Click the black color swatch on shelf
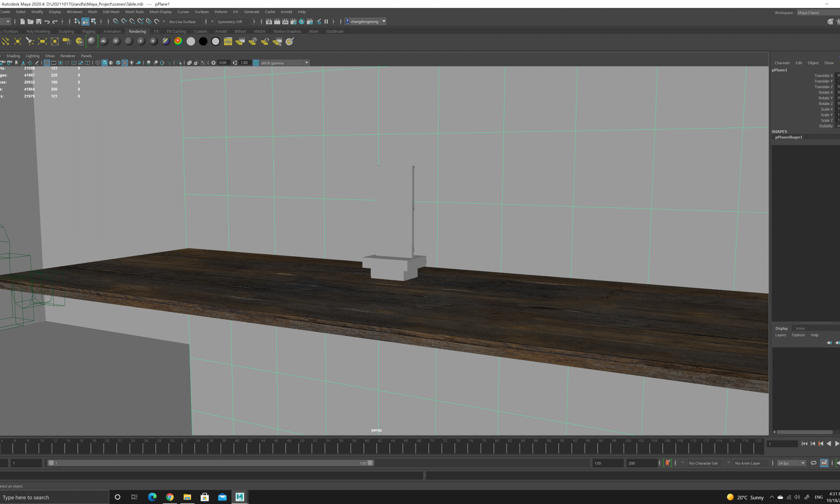Image resolution: width=840 pixels, height=504 pixels. coord(203,41)
